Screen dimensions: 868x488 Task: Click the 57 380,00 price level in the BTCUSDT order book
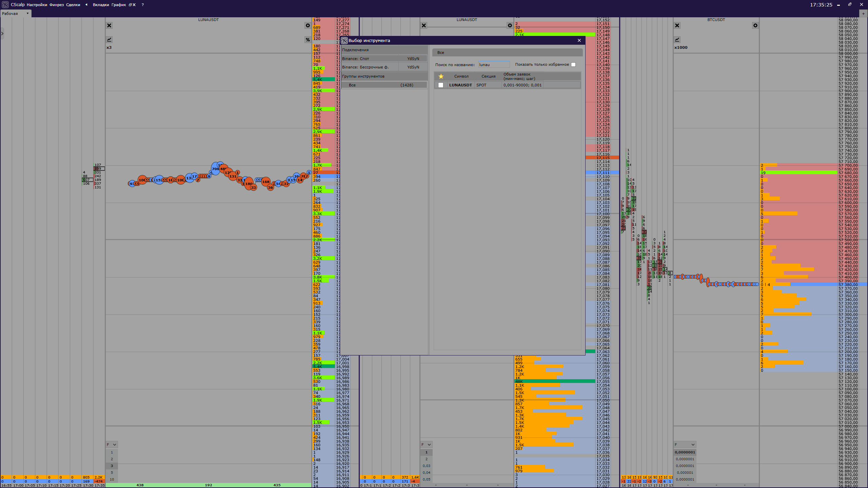(848, 285)
